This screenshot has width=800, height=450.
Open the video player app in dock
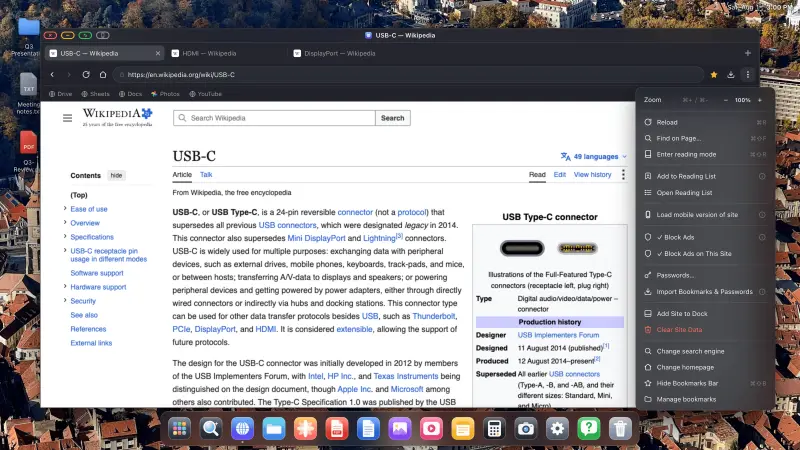tap(431, 429)
